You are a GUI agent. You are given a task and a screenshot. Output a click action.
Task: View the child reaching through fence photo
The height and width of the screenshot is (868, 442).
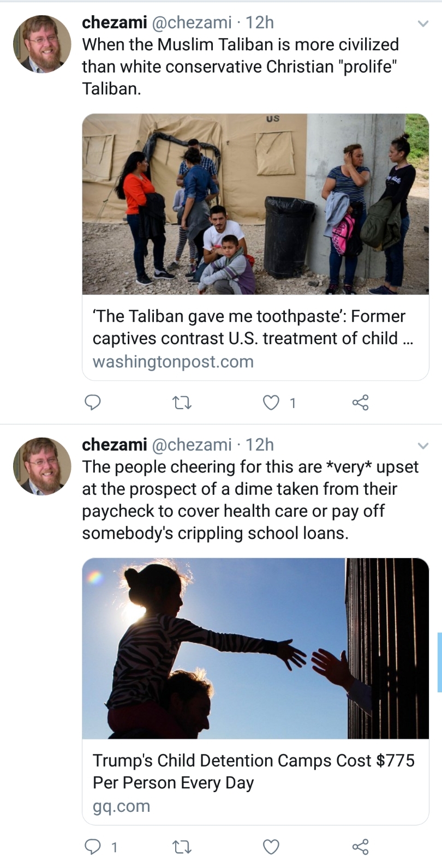click(x=255, y=649)
